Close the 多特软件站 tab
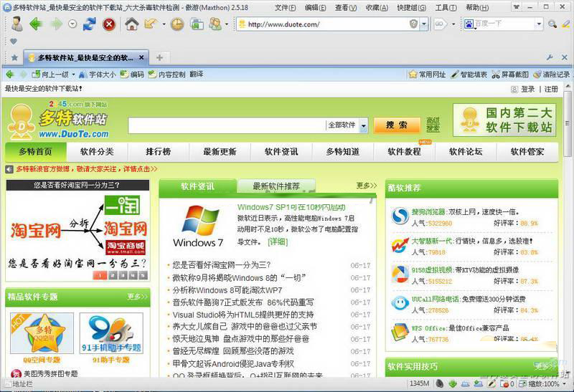Screen dimensions: 574x392 141,57
